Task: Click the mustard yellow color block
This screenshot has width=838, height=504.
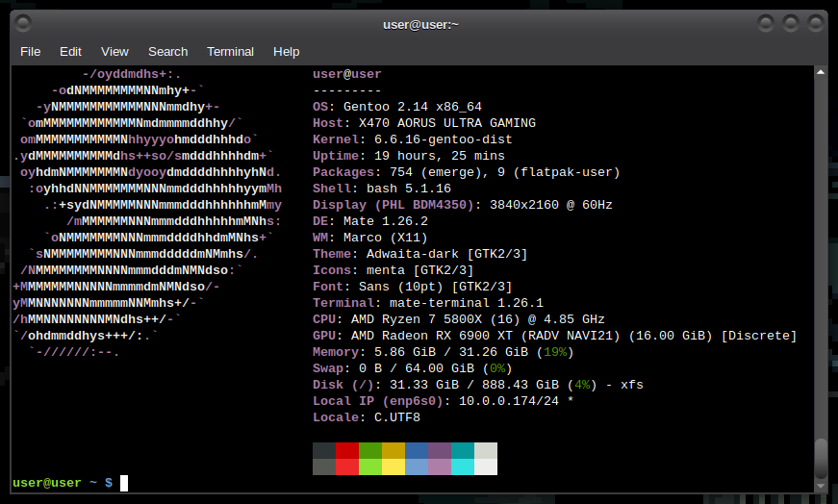Action: [x=394, y=450]
